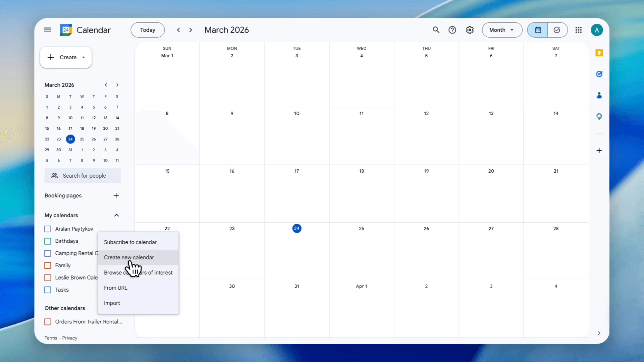
Task: Select March 24 in mini calendar
Action: tap(70, 139)
